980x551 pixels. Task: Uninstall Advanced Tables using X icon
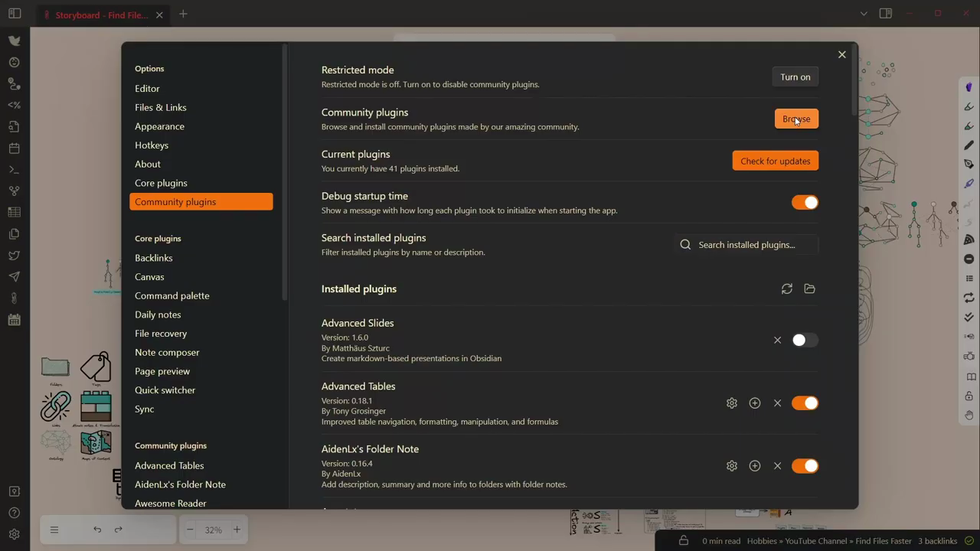click(x=777, y=403)
